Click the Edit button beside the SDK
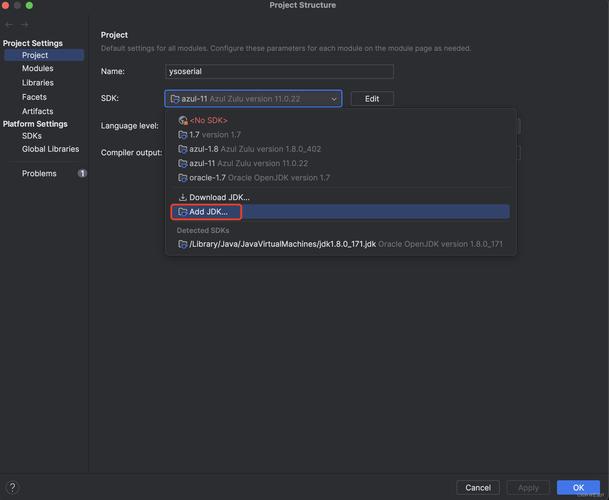Viewport: 609px width, 500px height. pos(372,99)
